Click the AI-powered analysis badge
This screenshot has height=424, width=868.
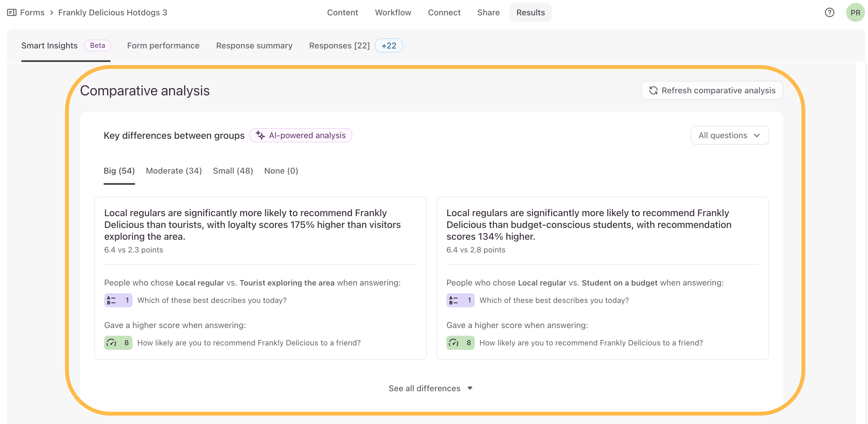pos(301,135)
